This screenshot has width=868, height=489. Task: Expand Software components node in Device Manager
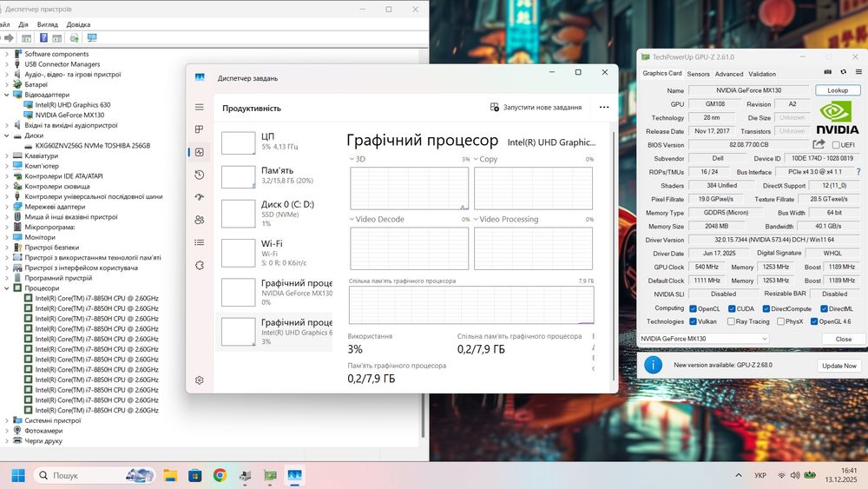[7, 54]
